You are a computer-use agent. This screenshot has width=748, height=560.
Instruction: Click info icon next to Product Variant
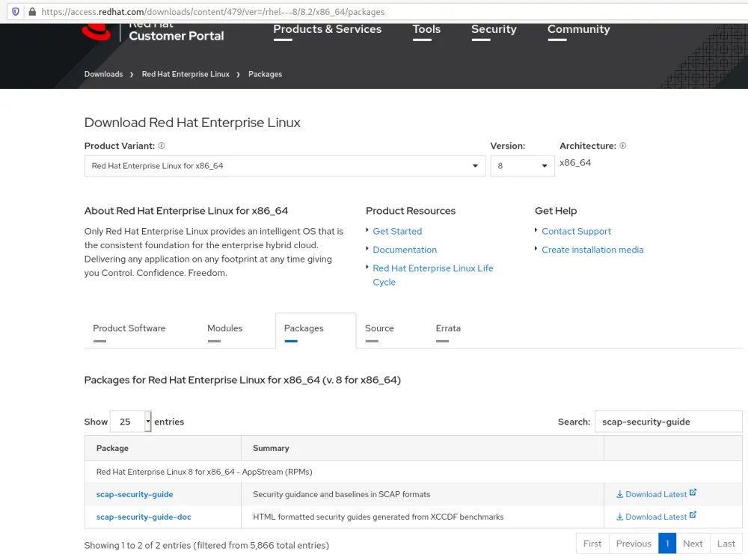point(162,146)
